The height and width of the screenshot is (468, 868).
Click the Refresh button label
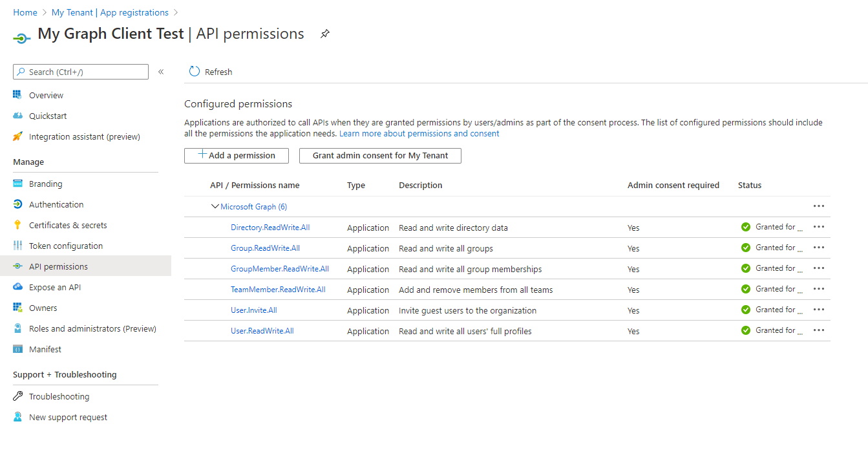[x=218, y=72]
